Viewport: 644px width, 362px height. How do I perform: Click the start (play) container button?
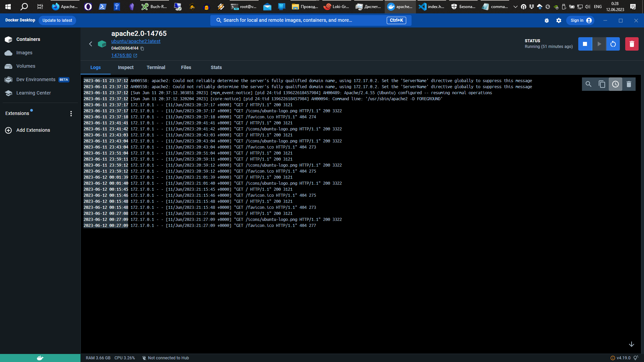[x=599, y=44]
